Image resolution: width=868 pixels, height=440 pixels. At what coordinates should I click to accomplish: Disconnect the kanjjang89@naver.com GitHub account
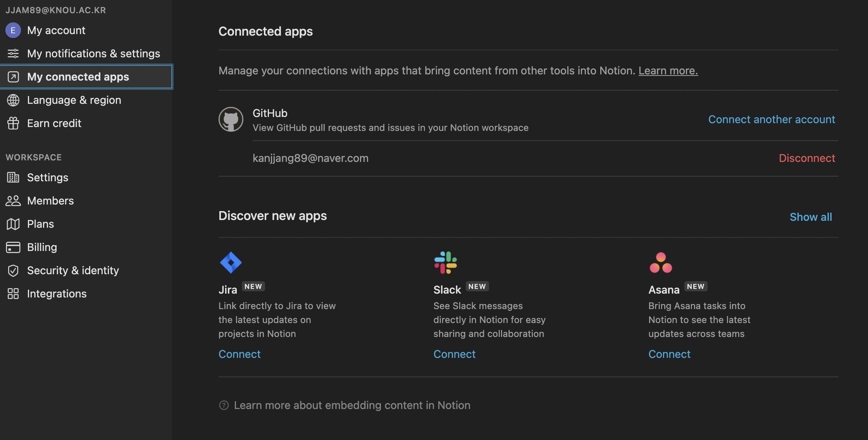tap(807, 158)
